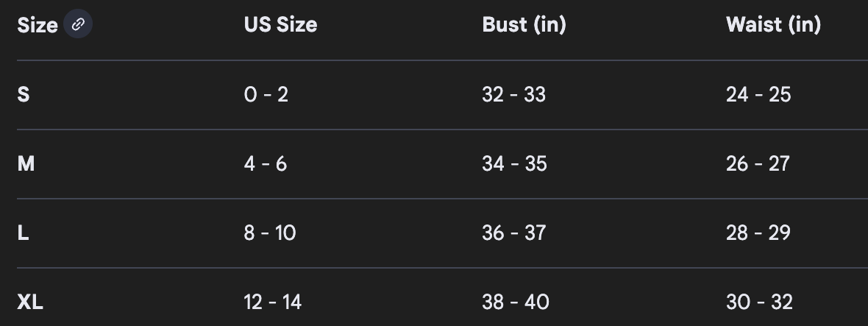This screenshot has width=868, height=326.
Task: Click the 36 - 37 bust cell
Action: (x=513, y=233)
